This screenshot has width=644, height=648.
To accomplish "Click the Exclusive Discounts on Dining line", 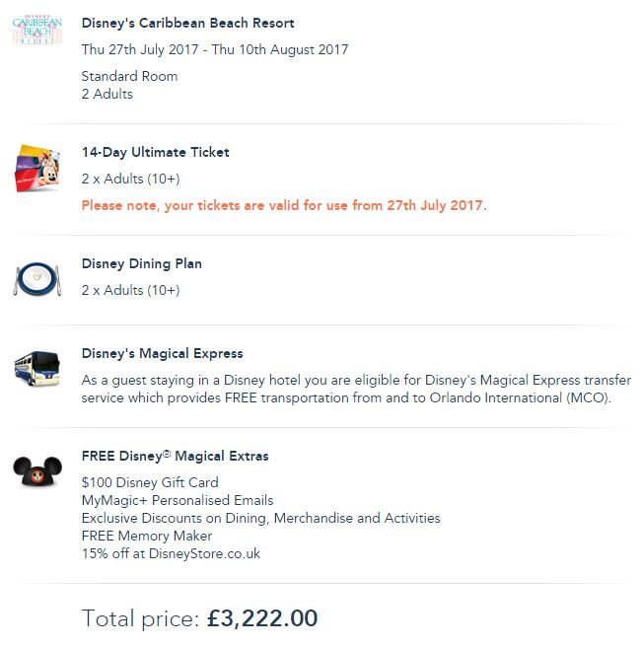I will (x=260, y=518).
